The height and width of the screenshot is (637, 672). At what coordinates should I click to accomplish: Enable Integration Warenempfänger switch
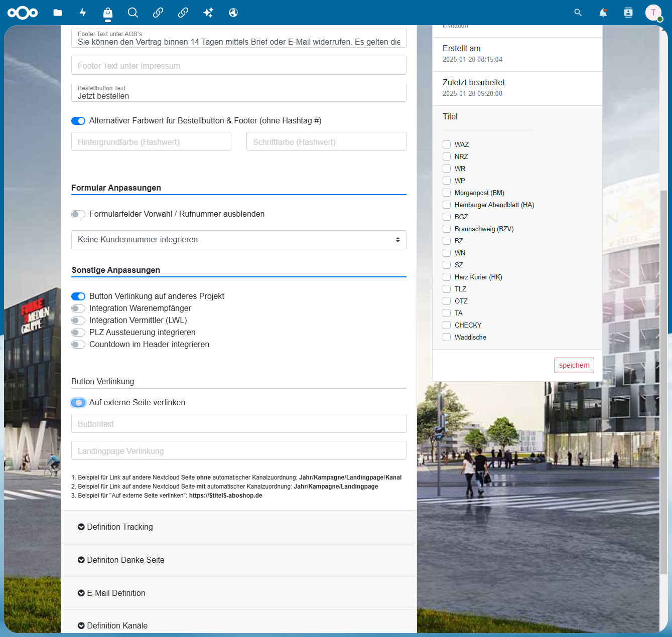[78, 308]
